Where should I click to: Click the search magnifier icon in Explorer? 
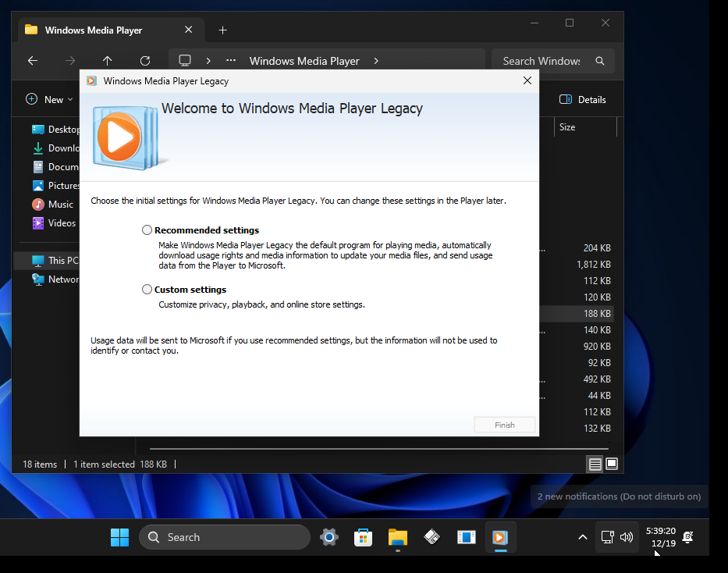600,61
